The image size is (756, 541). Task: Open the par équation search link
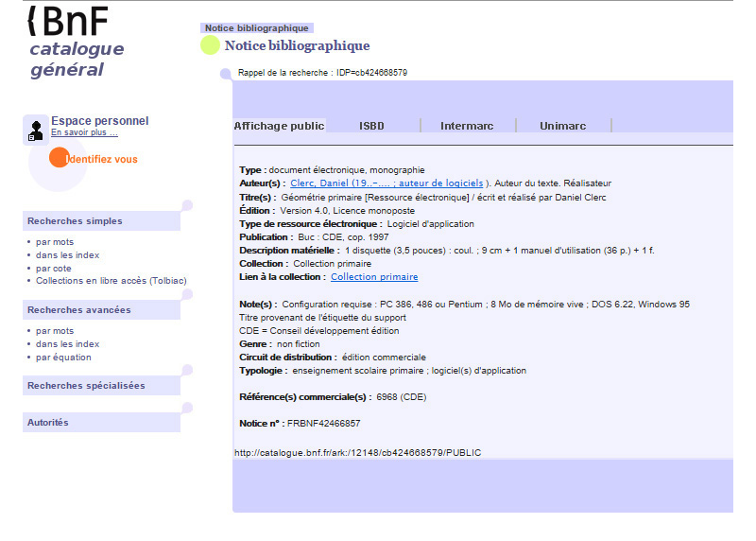[x=63, y=358]
